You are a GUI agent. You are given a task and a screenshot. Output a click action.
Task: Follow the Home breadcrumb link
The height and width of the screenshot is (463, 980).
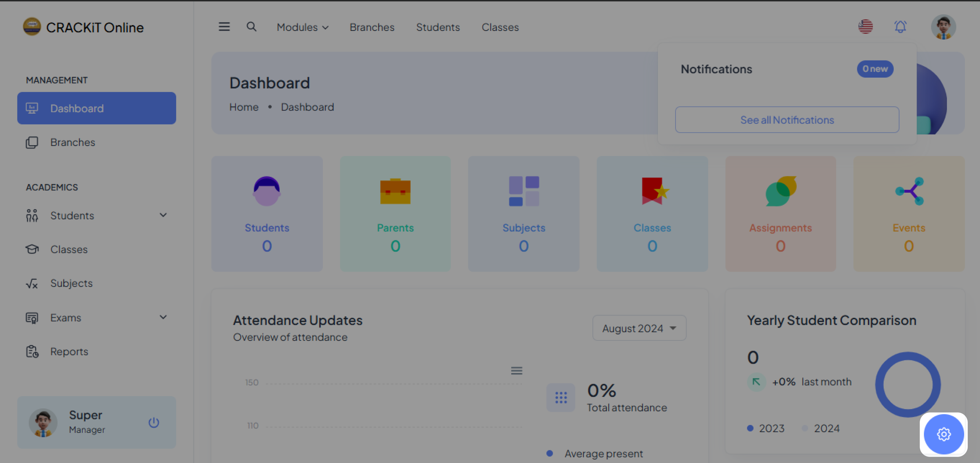click(243, 107)
